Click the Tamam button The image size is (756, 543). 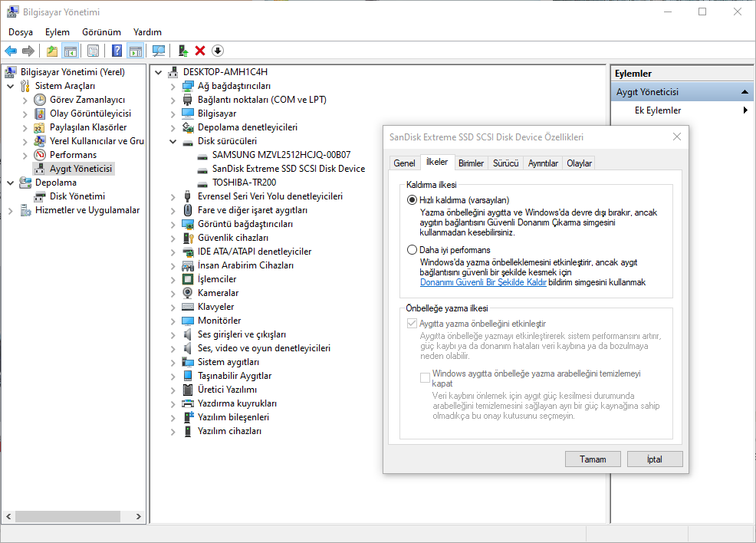(x=592, y=459)
